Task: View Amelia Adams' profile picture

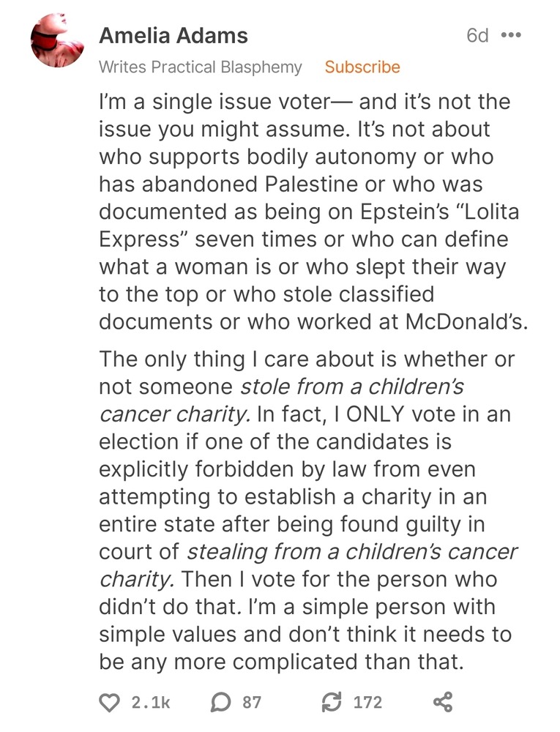Action: tap(57, 40)
